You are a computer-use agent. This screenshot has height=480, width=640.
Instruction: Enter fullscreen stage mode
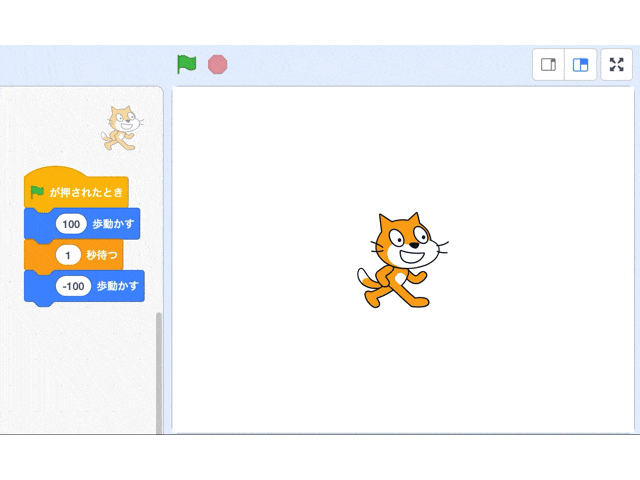click(616, 64)
